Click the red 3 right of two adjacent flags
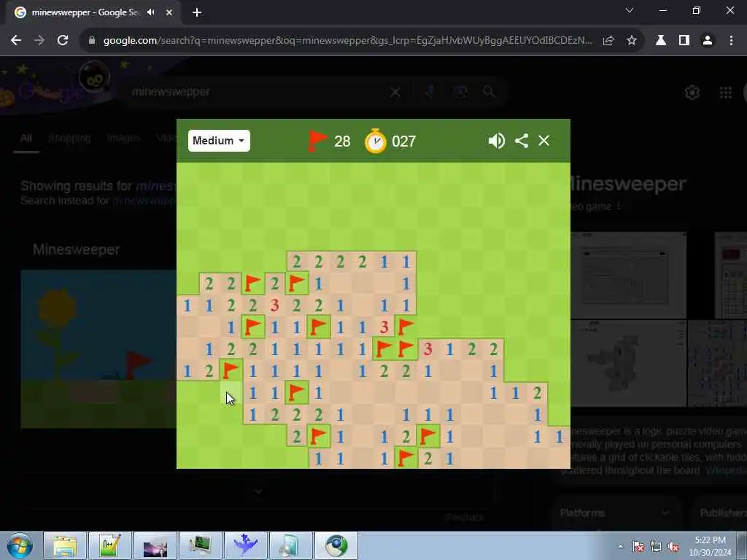This screenshot has height=560, width=747. click(427, 349)
